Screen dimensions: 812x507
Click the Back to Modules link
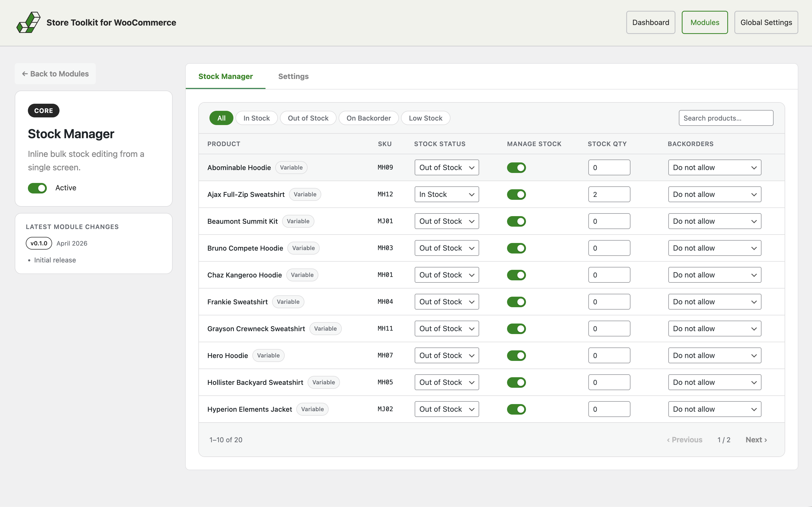(x=55, y=74)
